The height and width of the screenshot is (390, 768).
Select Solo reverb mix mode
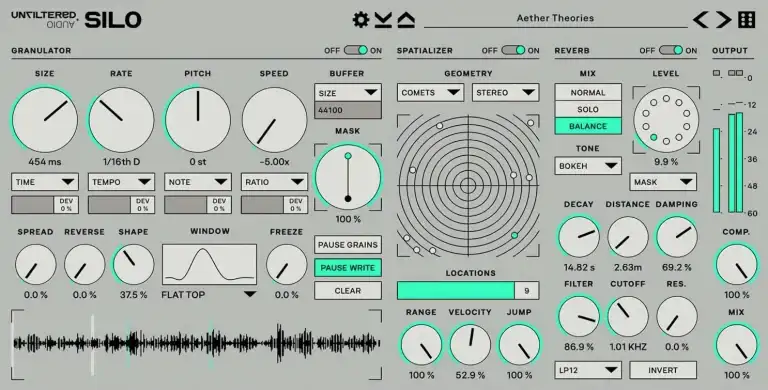click(x=588, y=109)
